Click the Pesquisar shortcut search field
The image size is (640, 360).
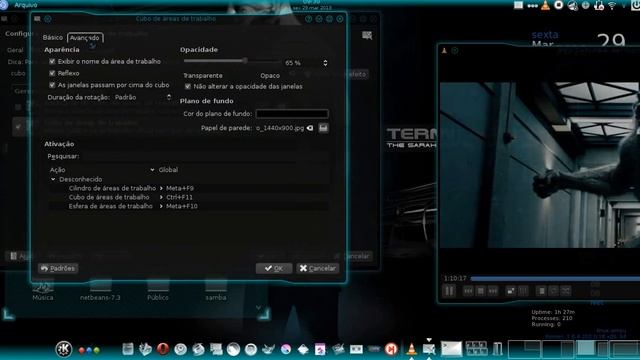tap(204, 156)
